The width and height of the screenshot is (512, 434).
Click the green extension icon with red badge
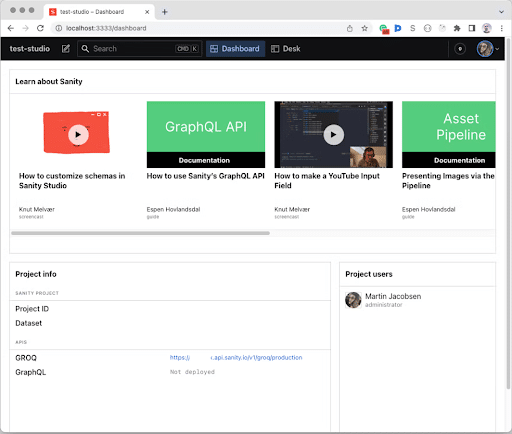[x=384, y=29]
